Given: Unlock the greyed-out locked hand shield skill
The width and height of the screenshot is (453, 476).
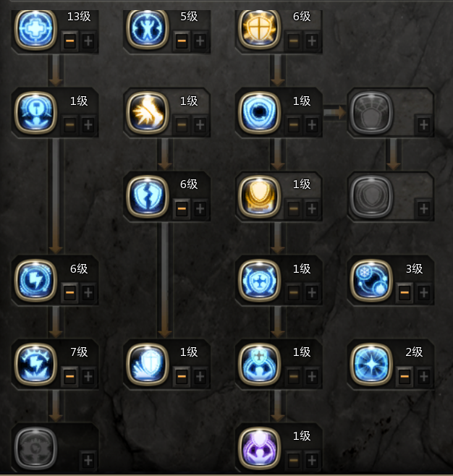Looking at the screenshot, I should [423, 124].
